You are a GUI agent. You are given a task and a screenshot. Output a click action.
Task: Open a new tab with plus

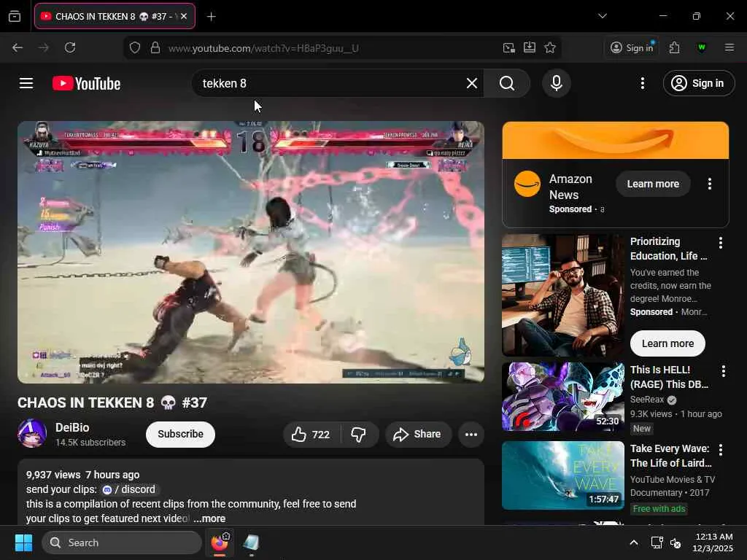tap(211, 17)
